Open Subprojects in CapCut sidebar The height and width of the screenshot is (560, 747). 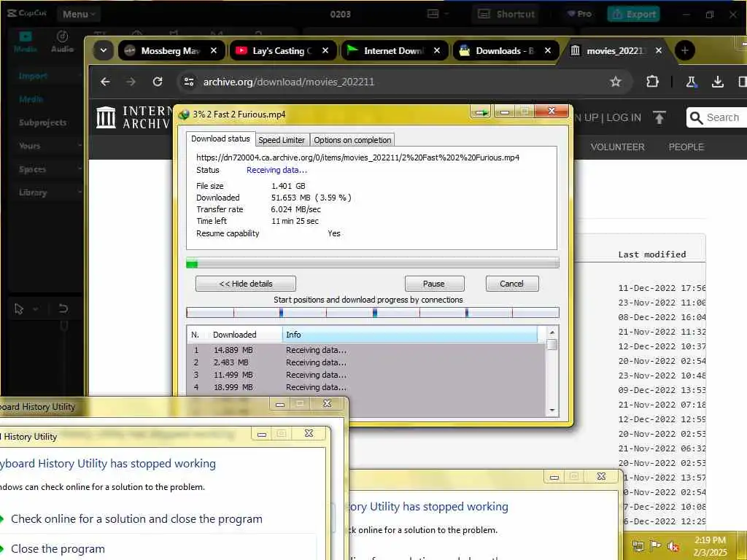click(x=43, y=122)
